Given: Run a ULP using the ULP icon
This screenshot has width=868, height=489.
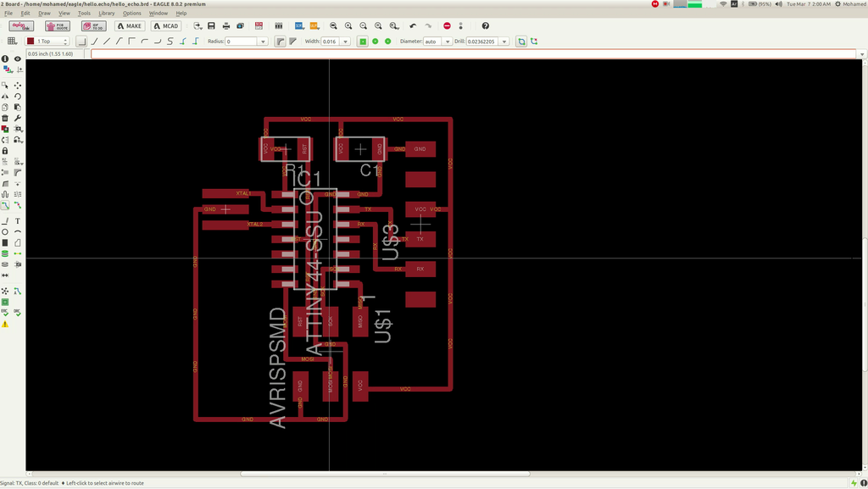Looking at the screenshot, I should click(314, 26).
